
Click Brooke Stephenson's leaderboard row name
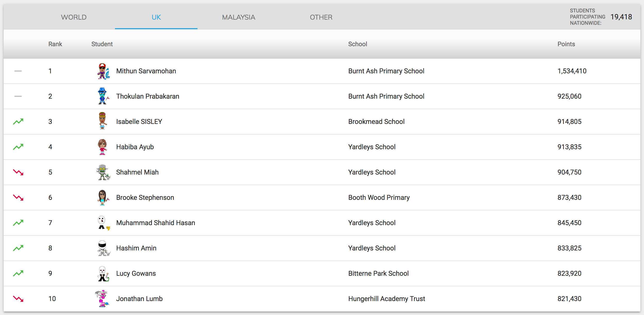point(145,198)
